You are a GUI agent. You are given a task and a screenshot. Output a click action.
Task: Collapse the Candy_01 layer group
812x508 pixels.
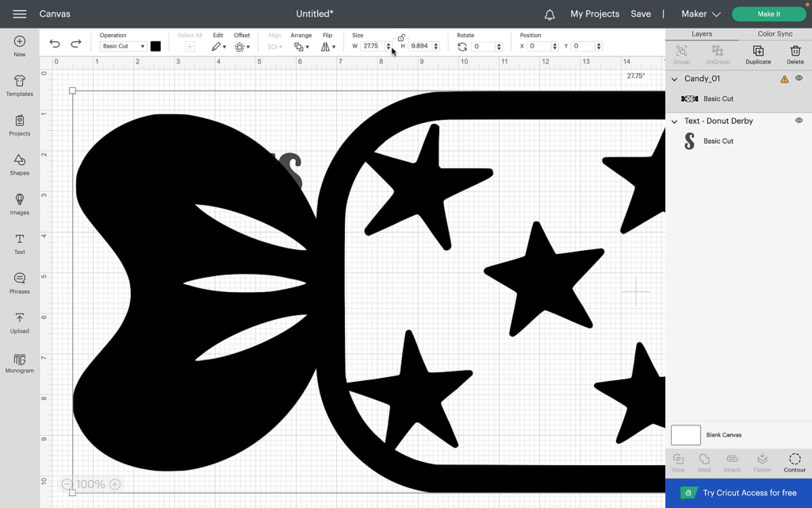click(675, 79)
